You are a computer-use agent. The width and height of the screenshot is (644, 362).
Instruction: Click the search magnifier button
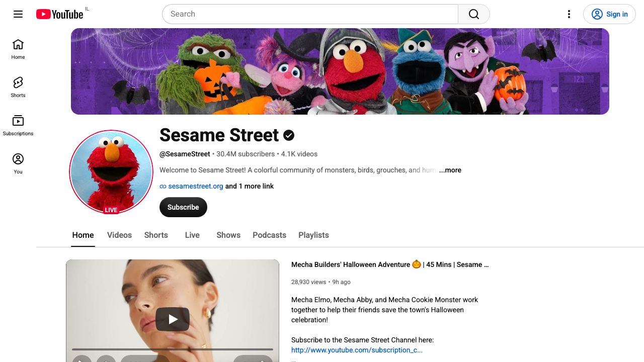coord(474,14)
